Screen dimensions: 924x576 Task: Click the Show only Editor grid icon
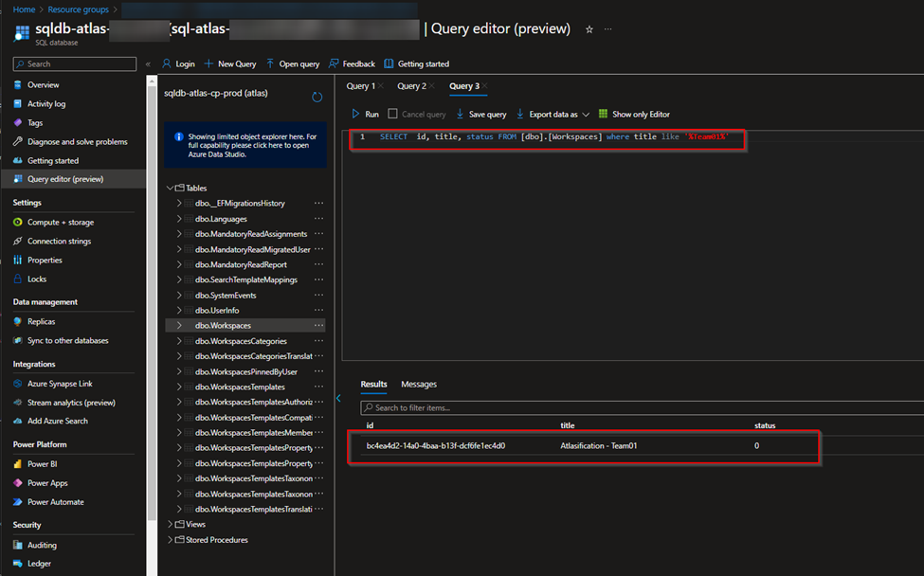pos(603,114)
